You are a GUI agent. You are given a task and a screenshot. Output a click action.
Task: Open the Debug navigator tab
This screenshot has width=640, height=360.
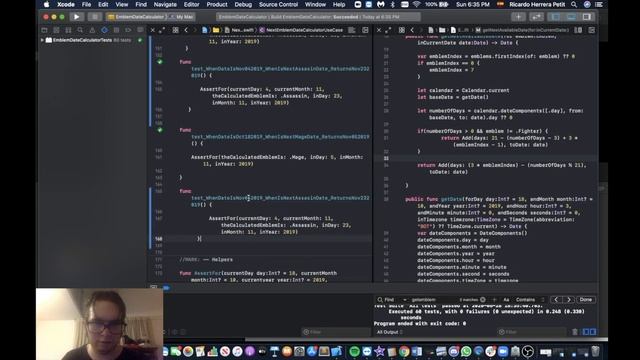coord(116,30)
